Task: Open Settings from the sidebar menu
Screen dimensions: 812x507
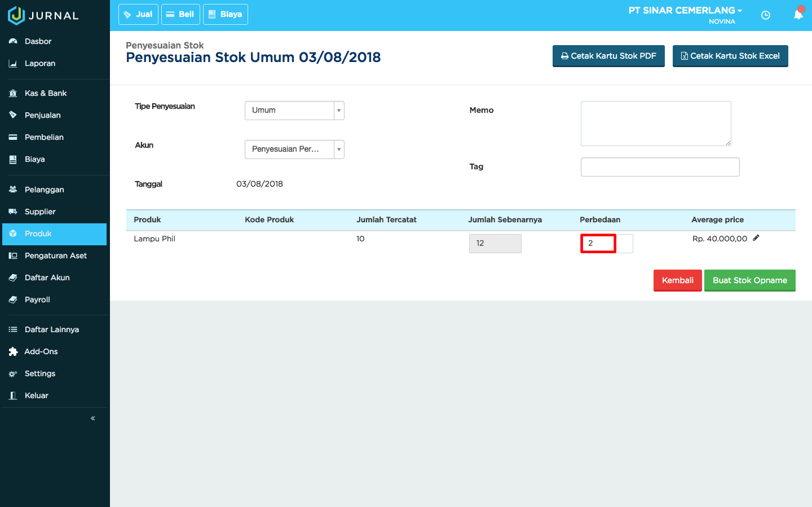Action: click(12, 373)
